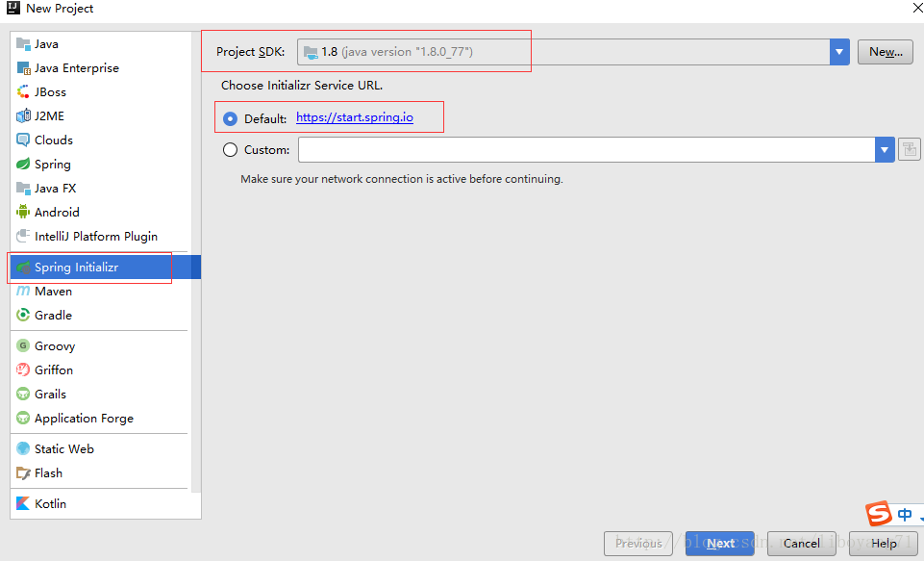
Task: Select Application Forge entry
Action: point(101,419)
